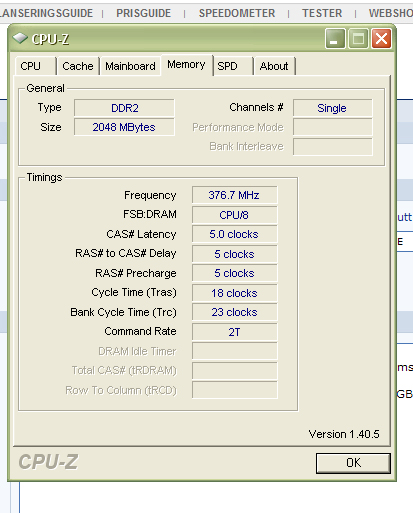Click the CAS# Latency label
Viewport: 413px width, 513px height.
click(x=141, y=234)
